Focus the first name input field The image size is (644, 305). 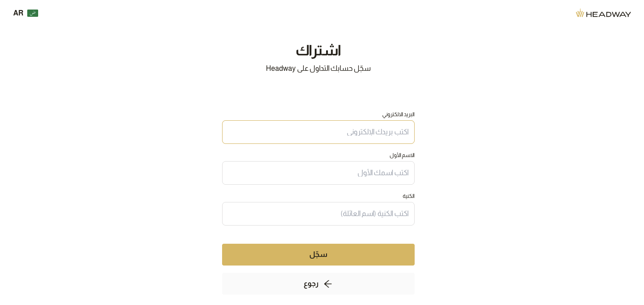pos(318,173)
